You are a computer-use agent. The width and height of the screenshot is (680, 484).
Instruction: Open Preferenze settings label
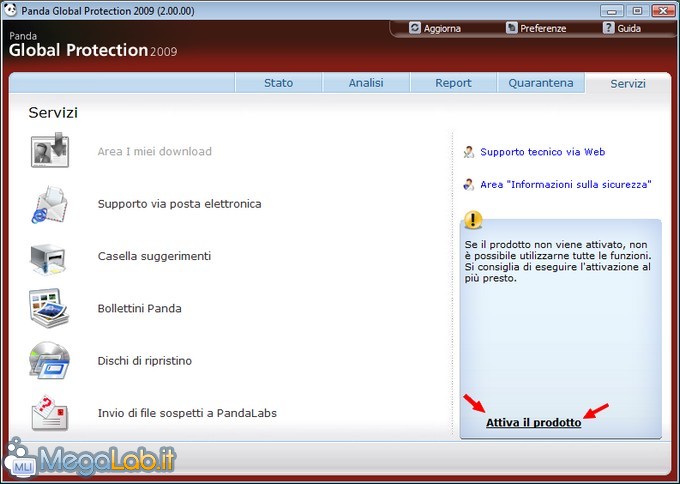543,29
